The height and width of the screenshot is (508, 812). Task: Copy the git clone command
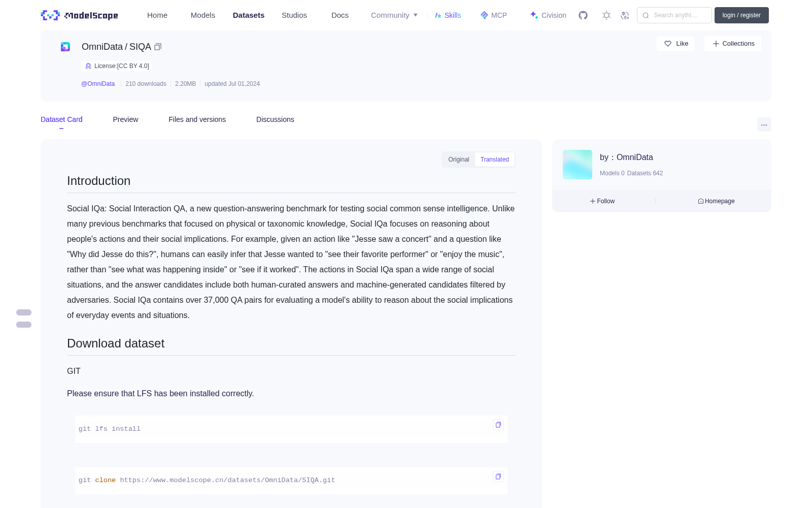pyautogui.click(x=498, y=477)
